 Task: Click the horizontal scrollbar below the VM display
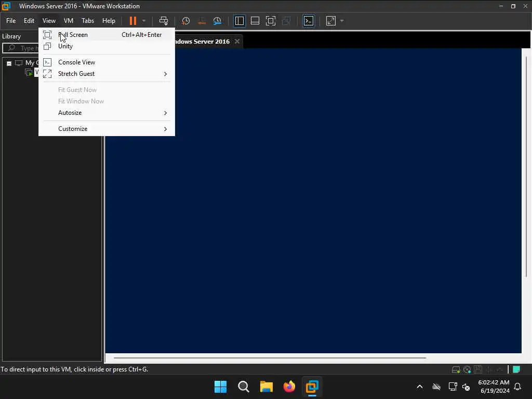(270, 357)
